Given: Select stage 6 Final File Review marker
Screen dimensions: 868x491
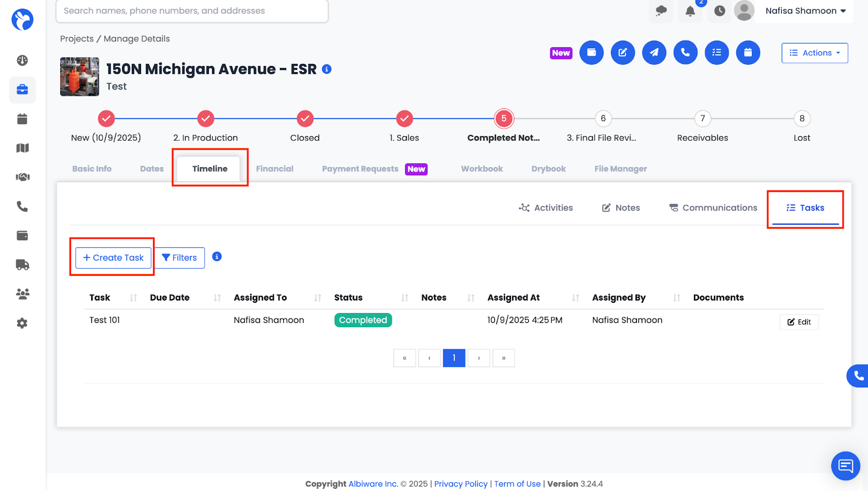Looking at the screenshot, I should [x=603, y=118].
